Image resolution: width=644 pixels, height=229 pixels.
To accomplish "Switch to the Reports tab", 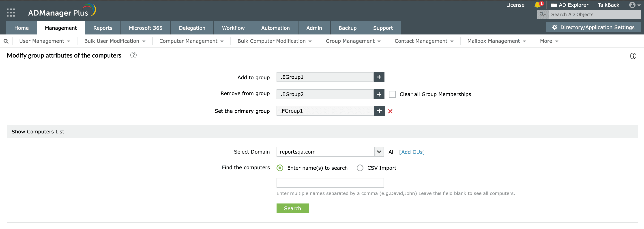I will [103, 28].
